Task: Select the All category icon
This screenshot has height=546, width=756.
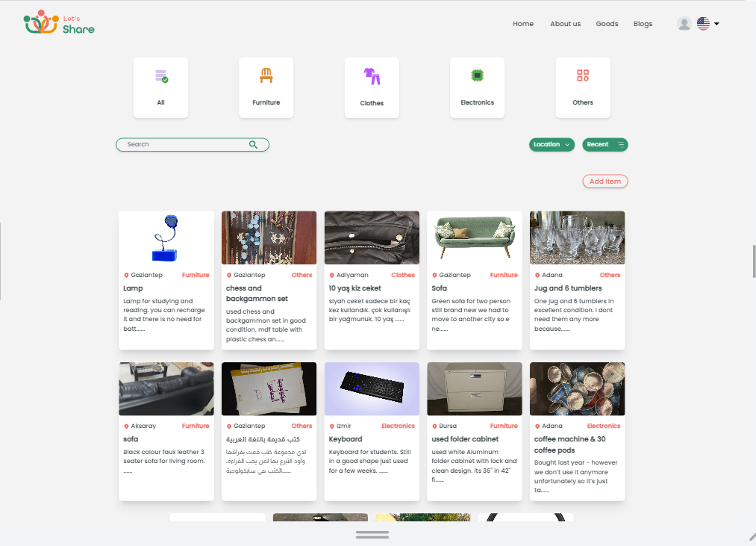Action: pyautogui.click(x=160, y=76)
